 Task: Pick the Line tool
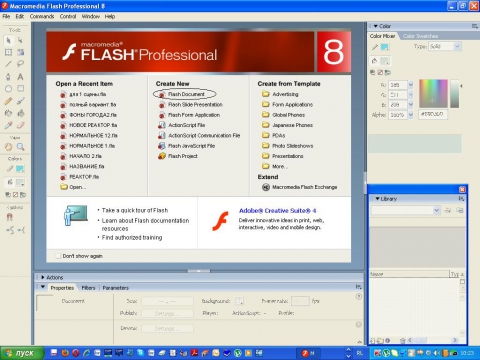pos(8,64)
